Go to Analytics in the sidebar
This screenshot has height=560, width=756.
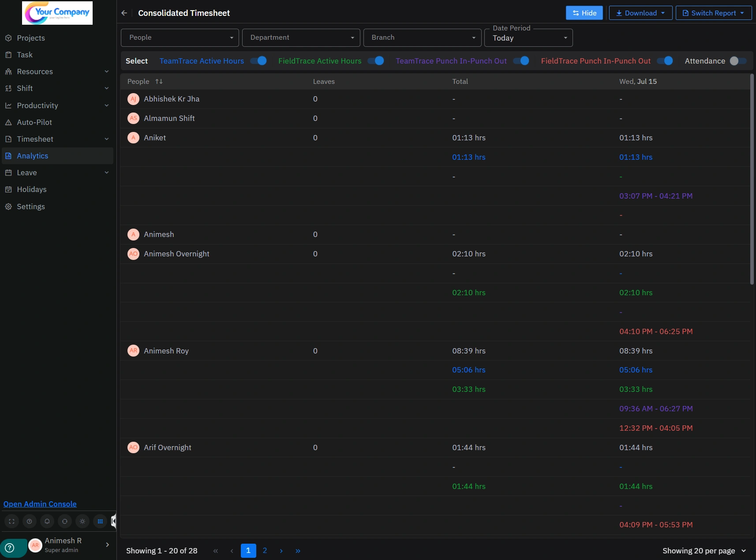[57, 156]
